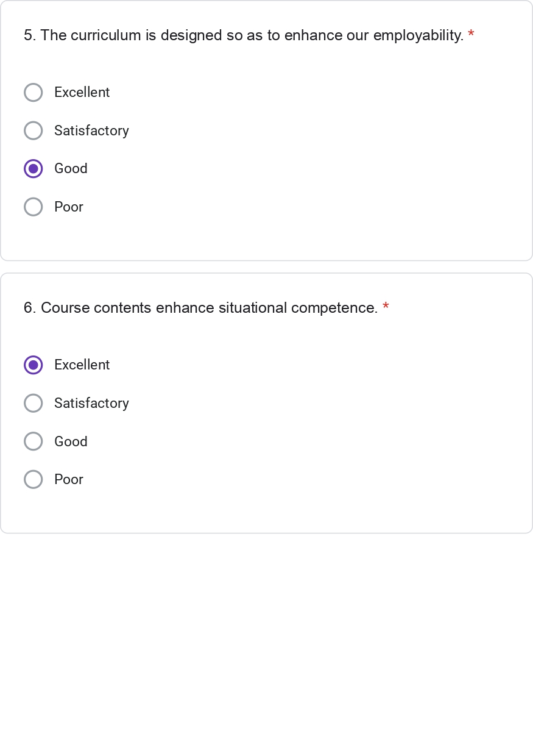The image size is (533, 756).
Task: Choose Satisfactory radio circle for curriculum employability question
Action: (34, 130)
